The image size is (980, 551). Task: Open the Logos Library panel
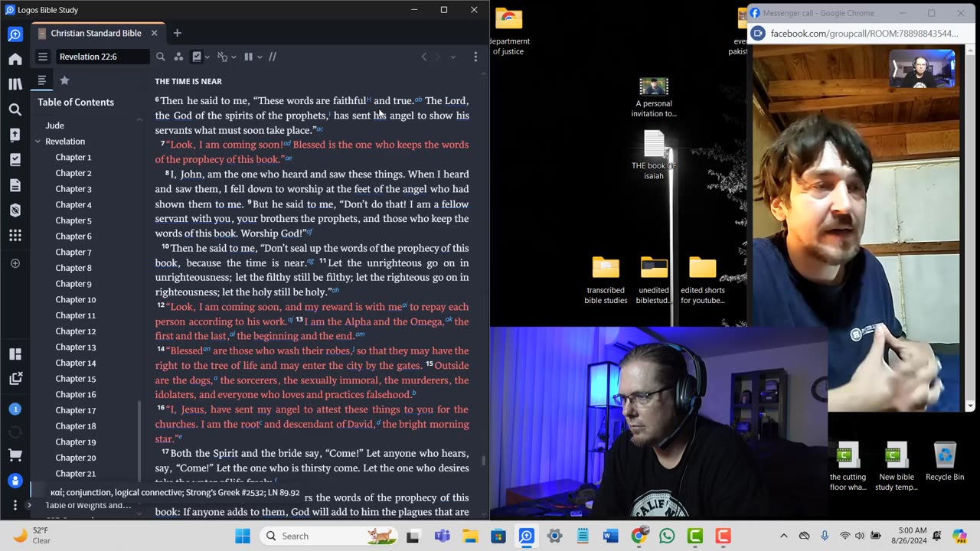(x=15, y=84)
